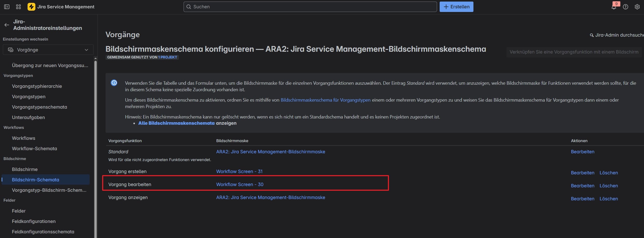Open Jira-Admin durchsuchen search
The image size is (644, 238).
[617, 35]
